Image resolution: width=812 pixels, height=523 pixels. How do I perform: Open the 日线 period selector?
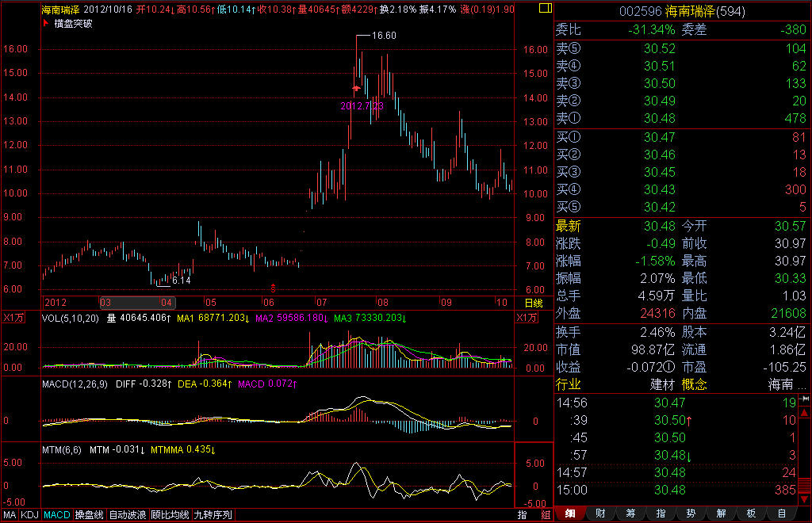(x=534, y=303)
